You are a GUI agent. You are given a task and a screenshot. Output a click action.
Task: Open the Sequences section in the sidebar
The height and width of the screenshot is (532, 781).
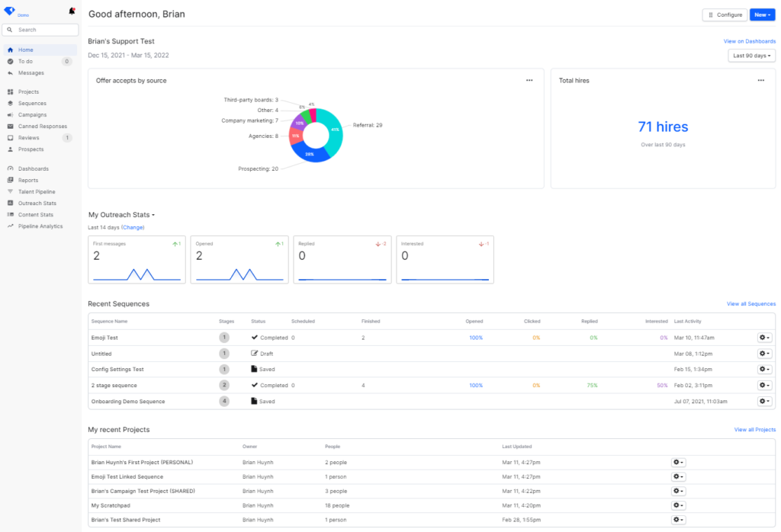click(x=31, y=103)
